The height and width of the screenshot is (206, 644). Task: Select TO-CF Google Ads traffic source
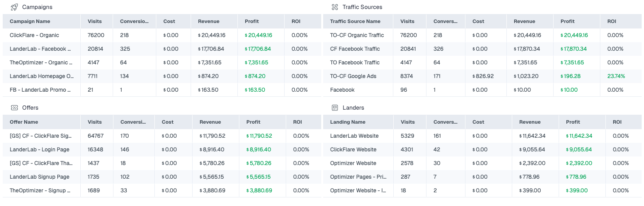click(x=353, y=76)
